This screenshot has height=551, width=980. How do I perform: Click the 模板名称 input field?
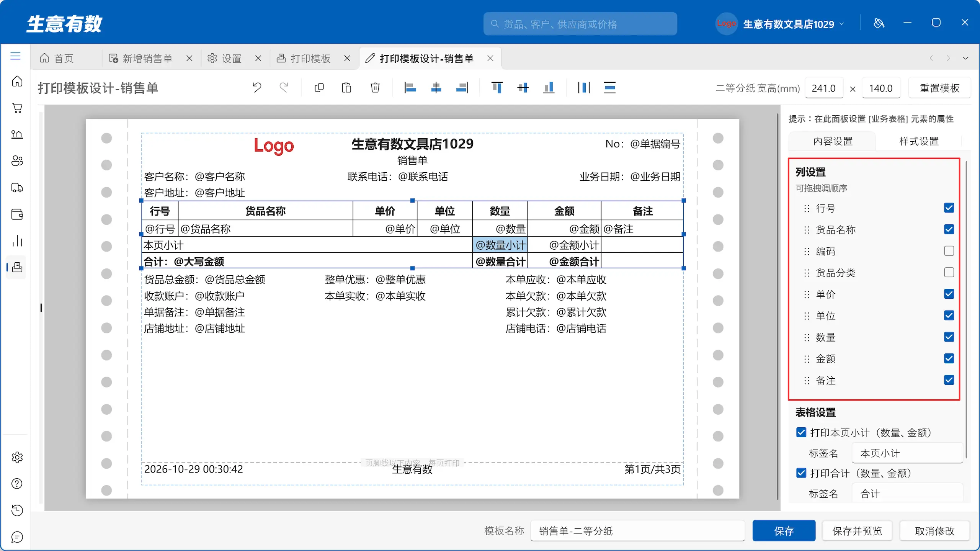pyautogui.click(x=637, y=531)
